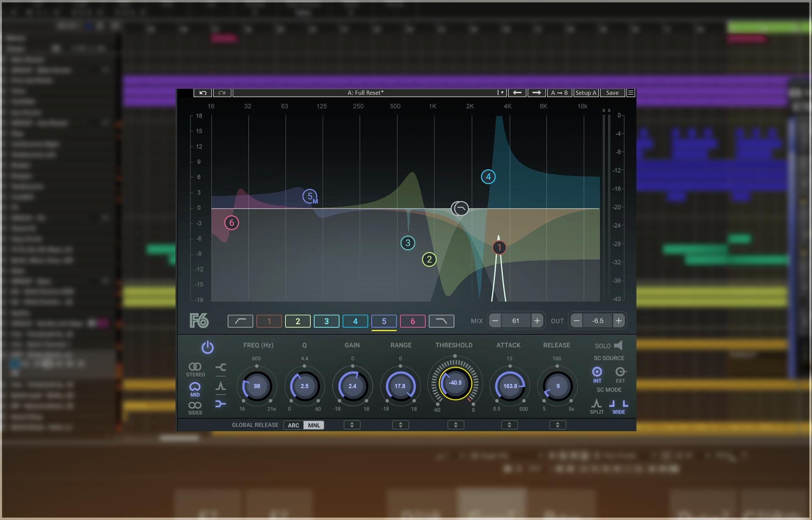Image resolution: width=812 pixels, height=520 pixels.
Task: Set band to MID mode
Action: pos(195,389)
